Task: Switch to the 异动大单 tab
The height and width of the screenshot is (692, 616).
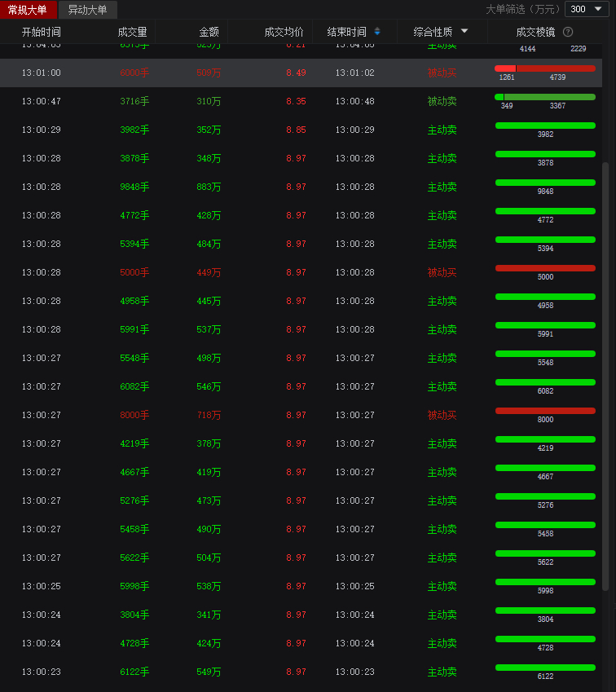Action: [87, 10]
